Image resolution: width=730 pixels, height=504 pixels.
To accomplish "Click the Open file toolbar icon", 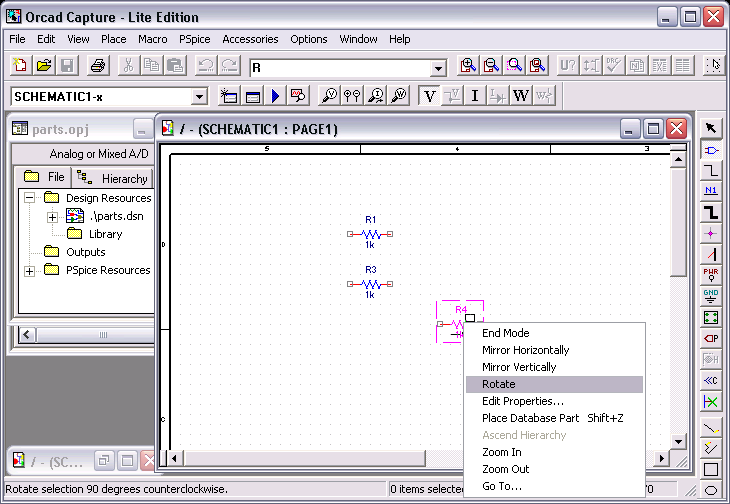I will tap(44, 66).
